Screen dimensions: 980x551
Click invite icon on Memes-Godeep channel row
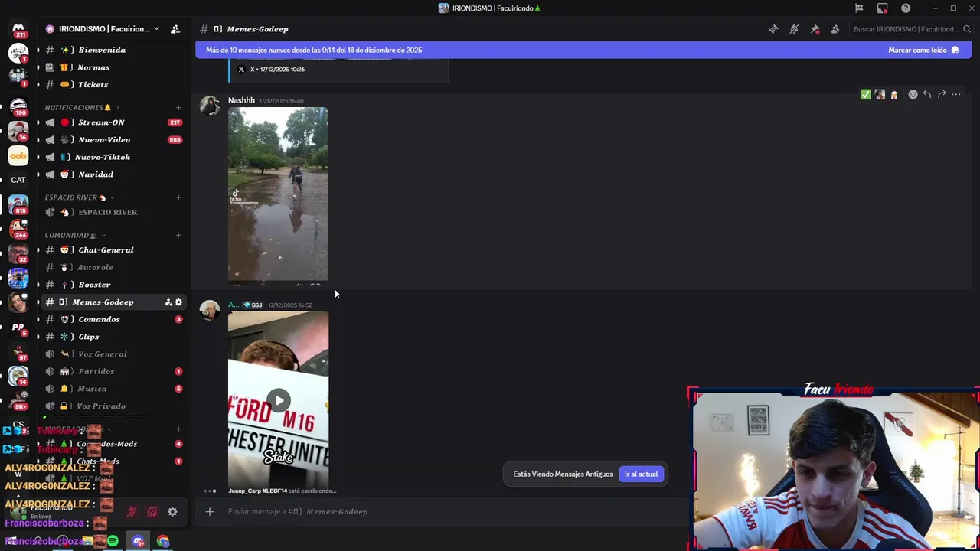point(168,302)
